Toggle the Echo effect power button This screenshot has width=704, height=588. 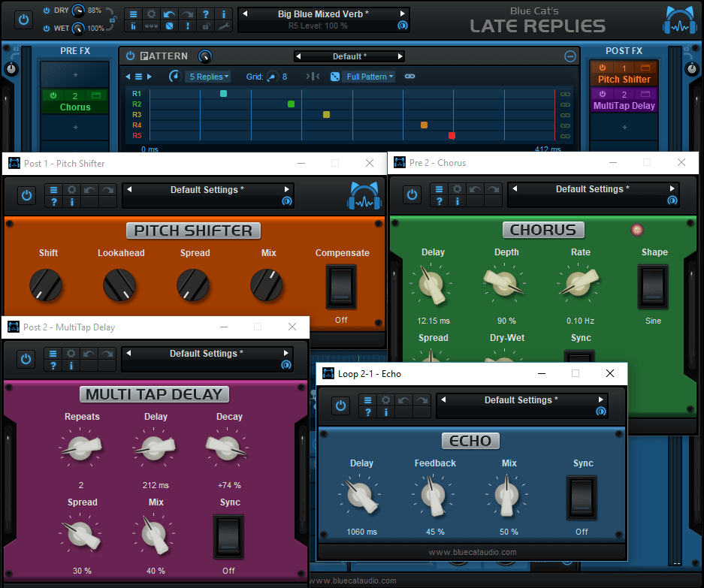[341, 406]
